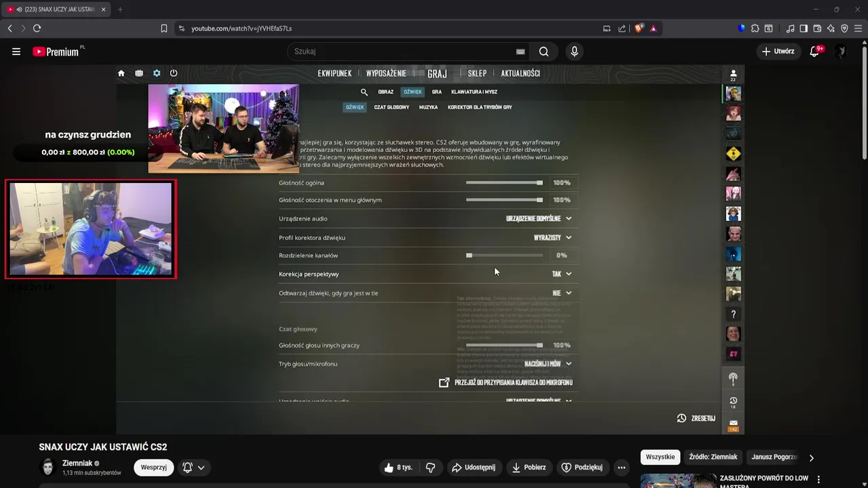The width and height of the screenshot is (868, 488).
Task: Show next filter chips with right arrow
Action: pyautogui.click(x=812, y=457)
